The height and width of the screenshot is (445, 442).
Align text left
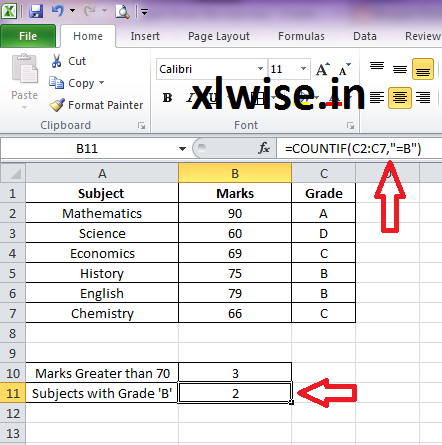point(377,98)
